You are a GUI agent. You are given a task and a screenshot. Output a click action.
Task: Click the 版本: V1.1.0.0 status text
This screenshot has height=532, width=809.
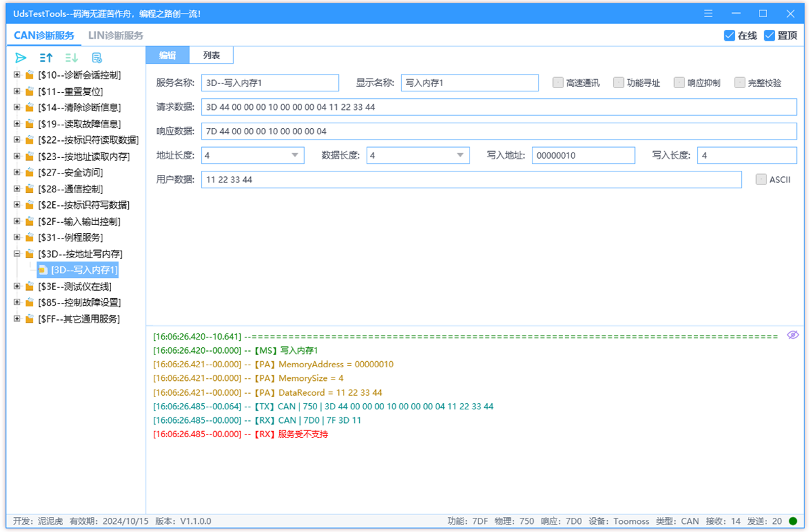(x=183, y=521)
